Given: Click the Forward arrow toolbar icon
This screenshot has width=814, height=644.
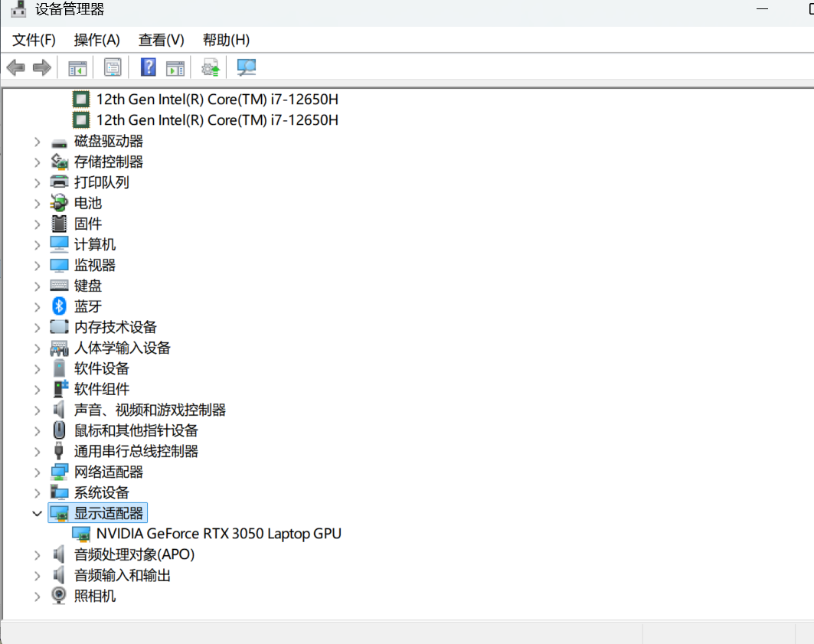Looking at the screenshot, I should point(42,67).
